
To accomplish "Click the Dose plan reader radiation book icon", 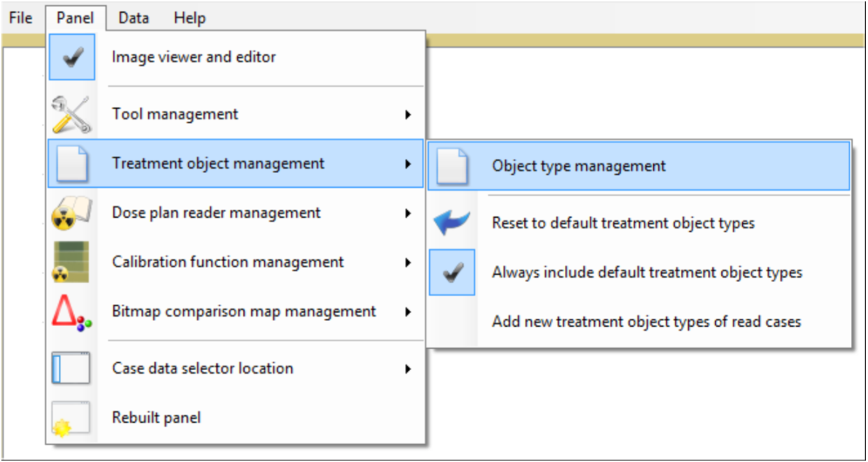I will pyautogui.click(x=71, y=213).
